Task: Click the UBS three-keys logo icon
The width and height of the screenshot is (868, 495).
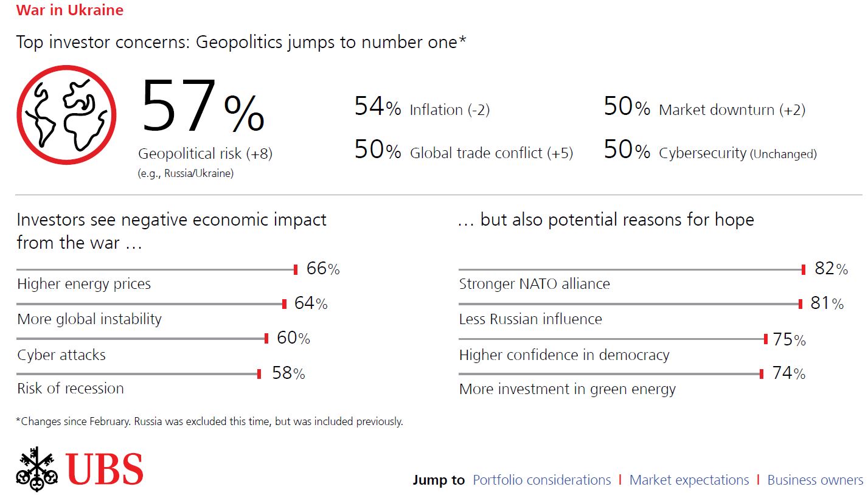Action: 37,469
